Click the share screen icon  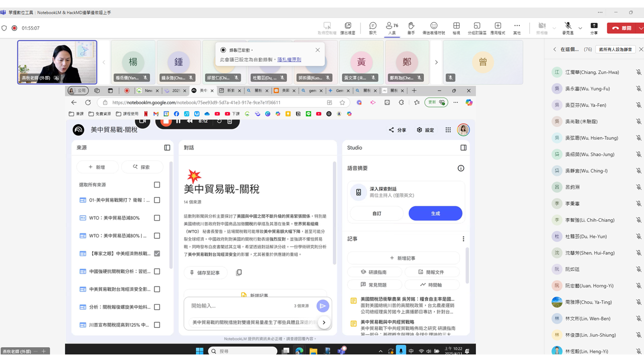point(594,28)
